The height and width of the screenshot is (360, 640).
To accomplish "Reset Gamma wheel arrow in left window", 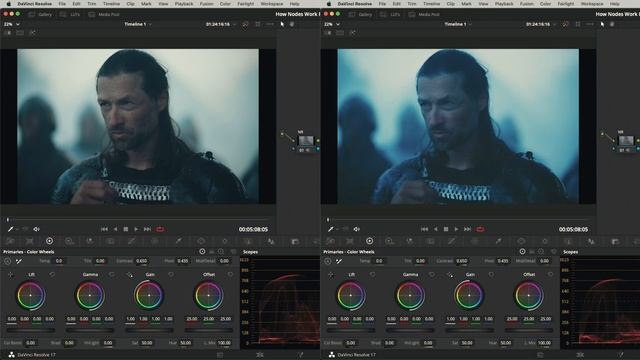I will point(111,275).
